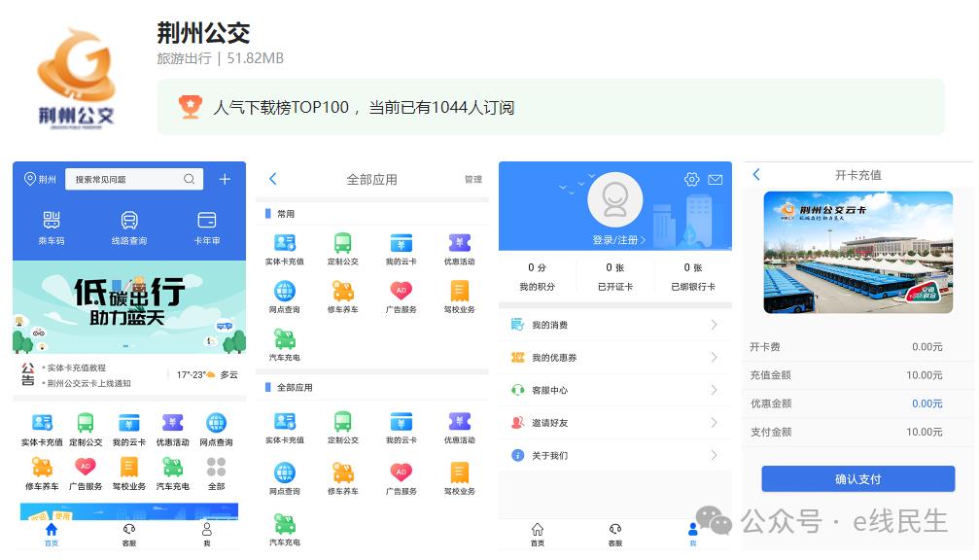Expand the 客服中心 row chevron
The width and height of the screenshot is (979, 560).
coord(715,390)
